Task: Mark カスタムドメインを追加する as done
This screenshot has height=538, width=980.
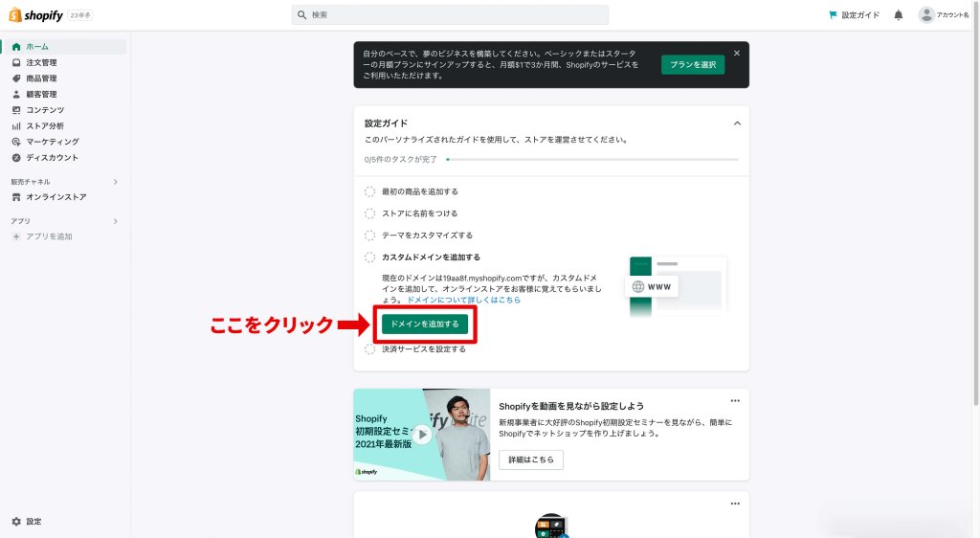Action: 370,257
